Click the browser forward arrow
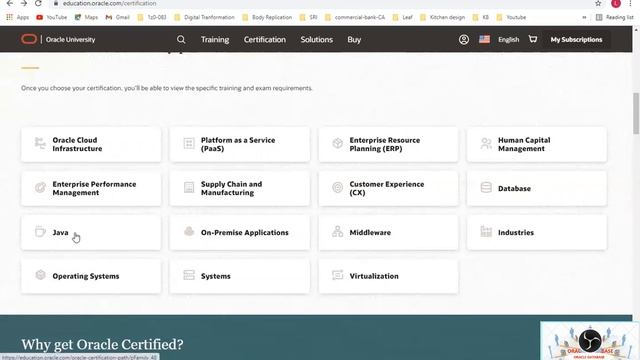Viewport: 640px width, 360px height. [24, 3]
